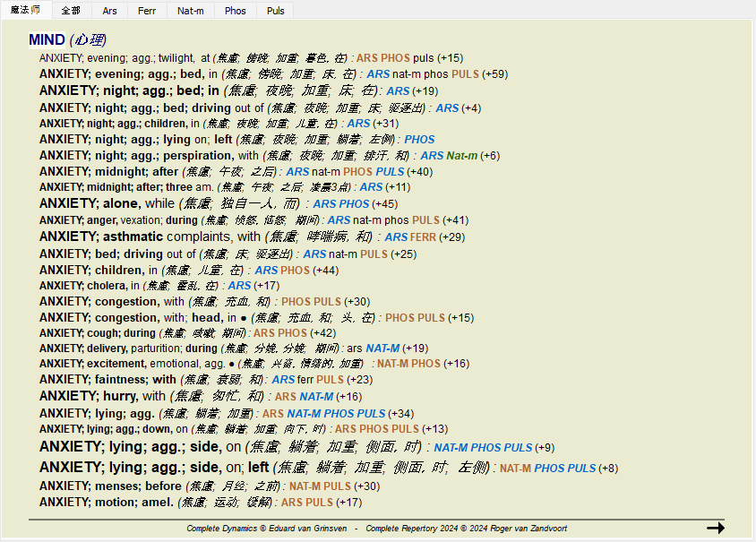Switch to the Ferr tab
Screen dimensions: 756x542
pos(147,11)
